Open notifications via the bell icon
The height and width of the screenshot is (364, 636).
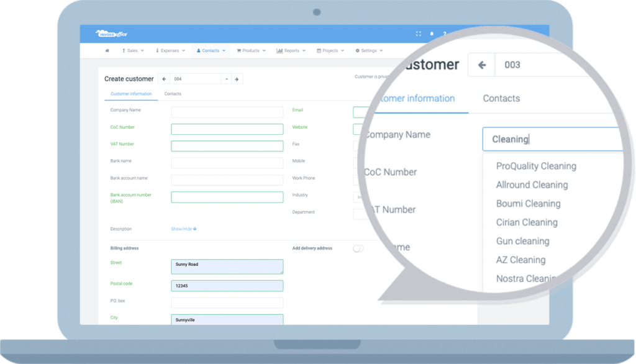click(432, 34)
